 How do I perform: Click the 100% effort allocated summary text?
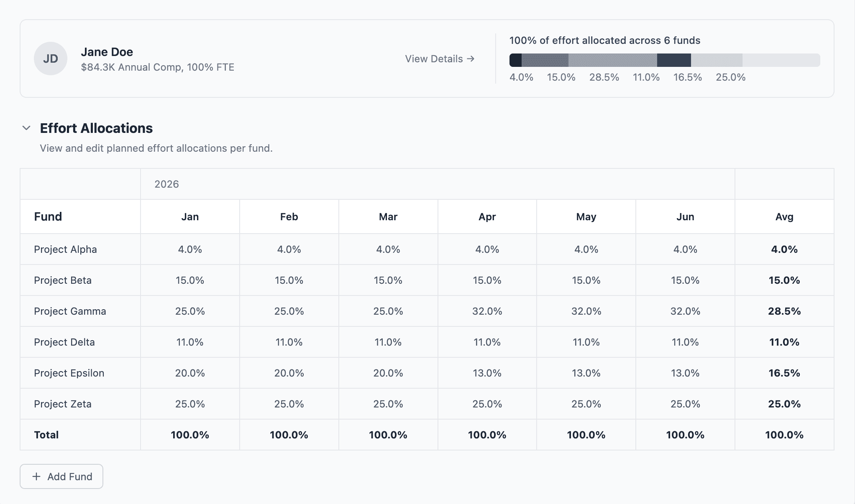pyautogui.click(x=605, y=40)
